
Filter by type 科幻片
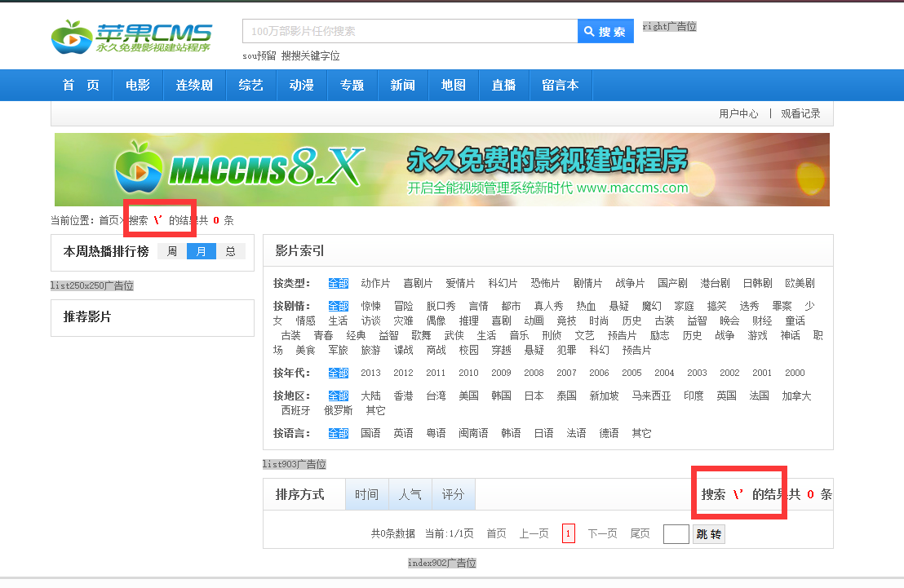click(x=503, y=283)
